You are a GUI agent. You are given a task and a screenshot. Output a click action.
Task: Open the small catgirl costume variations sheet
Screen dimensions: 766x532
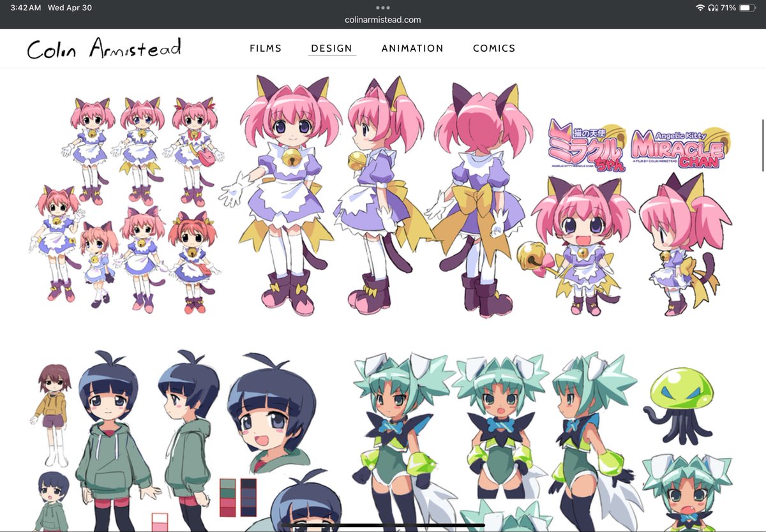(126, 204)
